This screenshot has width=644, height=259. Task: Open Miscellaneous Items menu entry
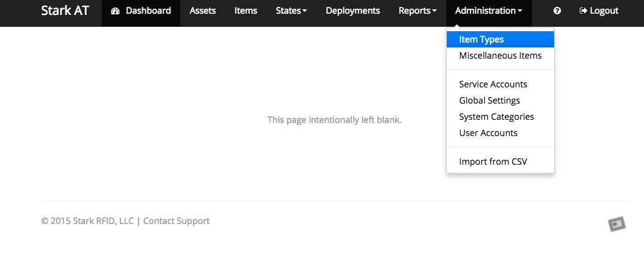point(500,56)
